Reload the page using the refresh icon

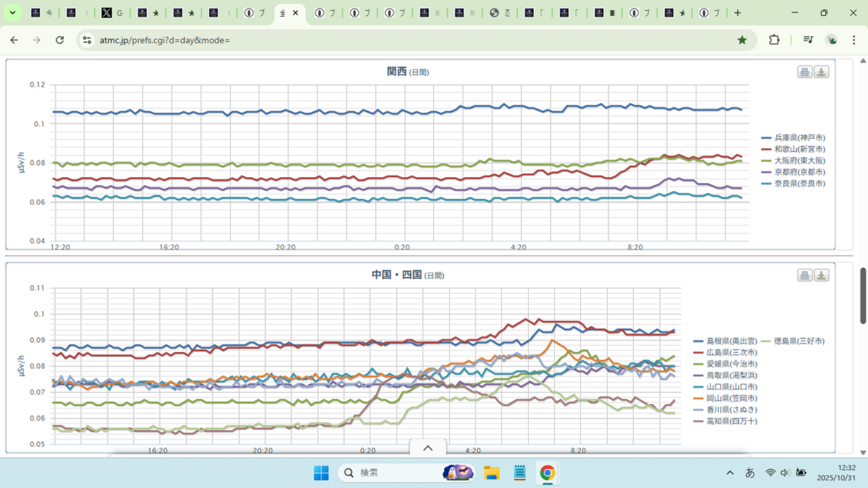point(59,40)
